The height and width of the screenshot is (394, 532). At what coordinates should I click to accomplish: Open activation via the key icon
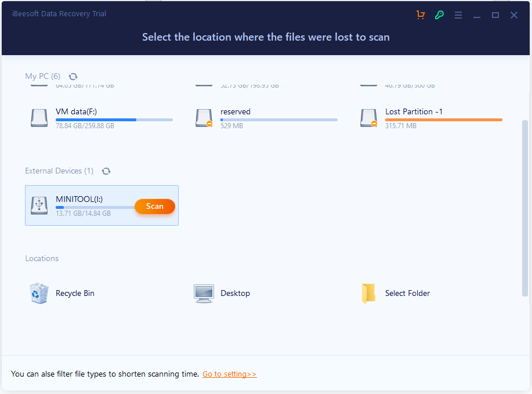click(x=439, y=15)
